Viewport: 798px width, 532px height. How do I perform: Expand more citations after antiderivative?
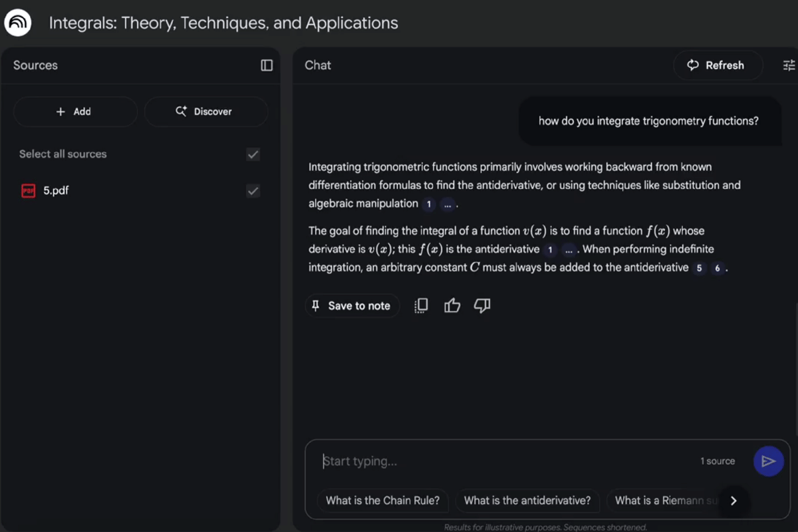pyautogui.click(x=568, y=250)
